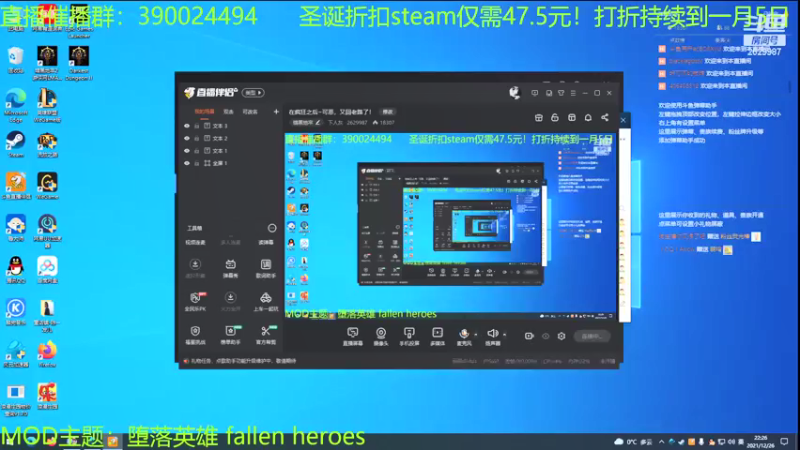Mute the speaker (扬声器)

coord(492,337)
